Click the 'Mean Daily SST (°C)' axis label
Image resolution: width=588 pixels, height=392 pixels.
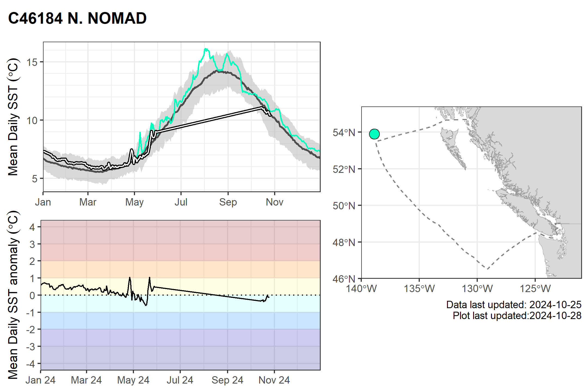[x=13, y=117]
